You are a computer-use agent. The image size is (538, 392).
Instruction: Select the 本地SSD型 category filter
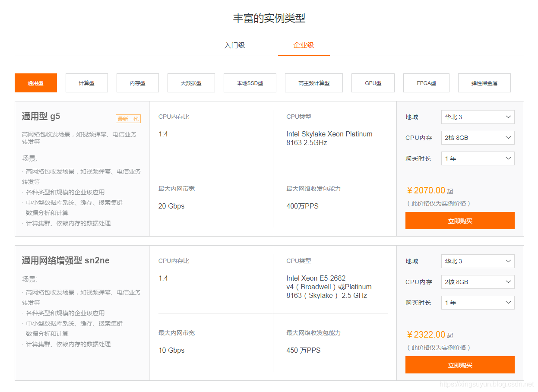coord(250,82)
